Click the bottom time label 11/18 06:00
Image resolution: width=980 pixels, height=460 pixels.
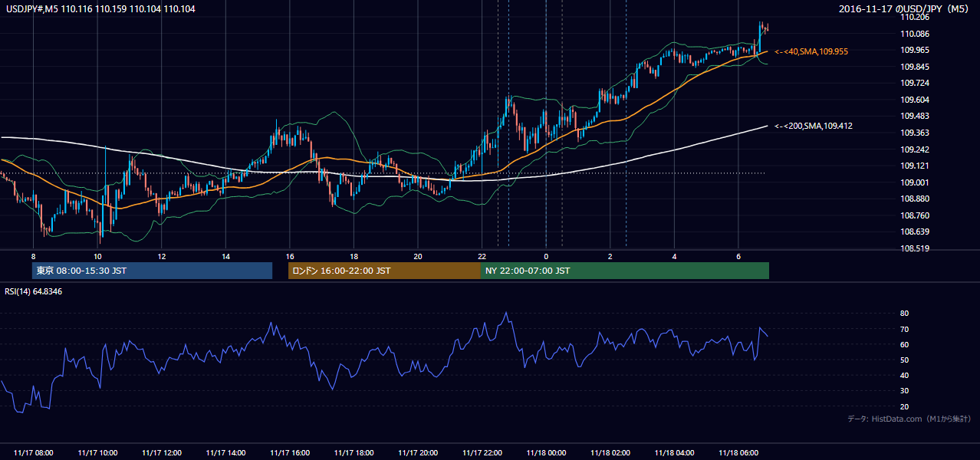(738, 453)
